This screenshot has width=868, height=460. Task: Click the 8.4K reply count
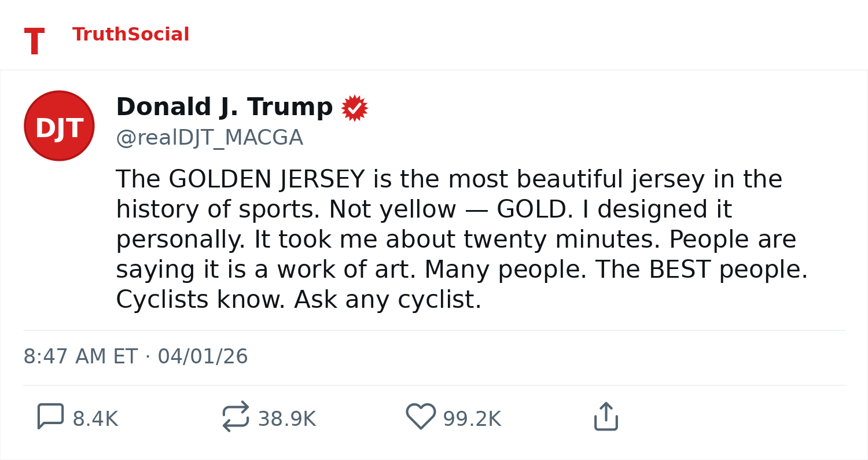[x=95, y=419]
